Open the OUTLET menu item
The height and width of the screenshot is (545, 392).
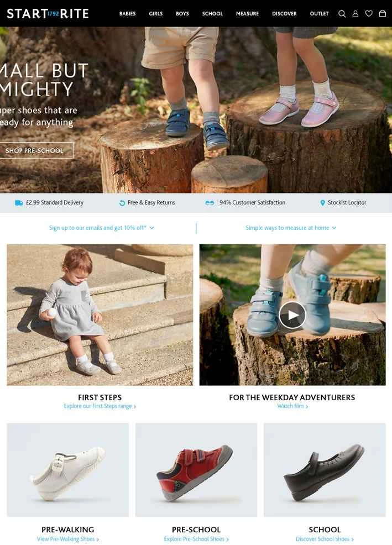point(319,14)
